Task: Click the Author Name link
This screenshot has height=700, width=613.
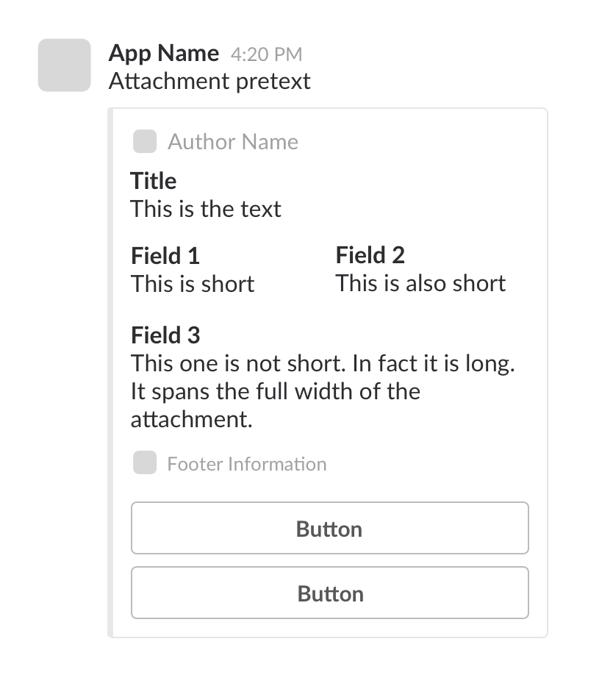Action: (x=233, y=141)
